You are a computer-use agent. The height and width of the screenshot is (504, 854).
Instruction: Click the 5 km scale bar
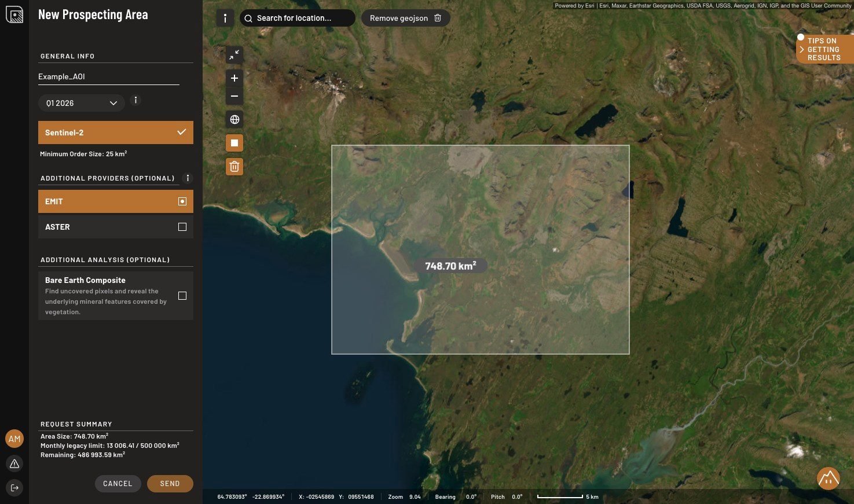[x=567, y=496]
